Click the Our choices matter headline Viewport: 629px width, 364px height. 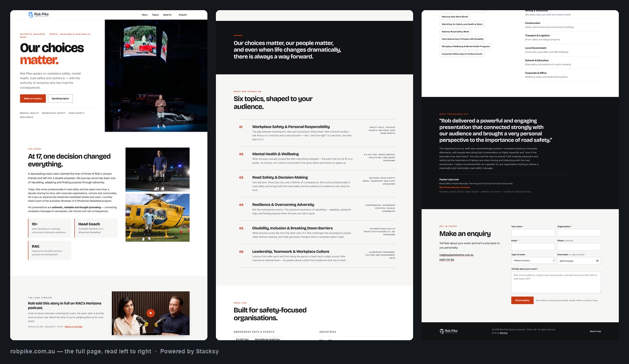(x=52, y=54)
